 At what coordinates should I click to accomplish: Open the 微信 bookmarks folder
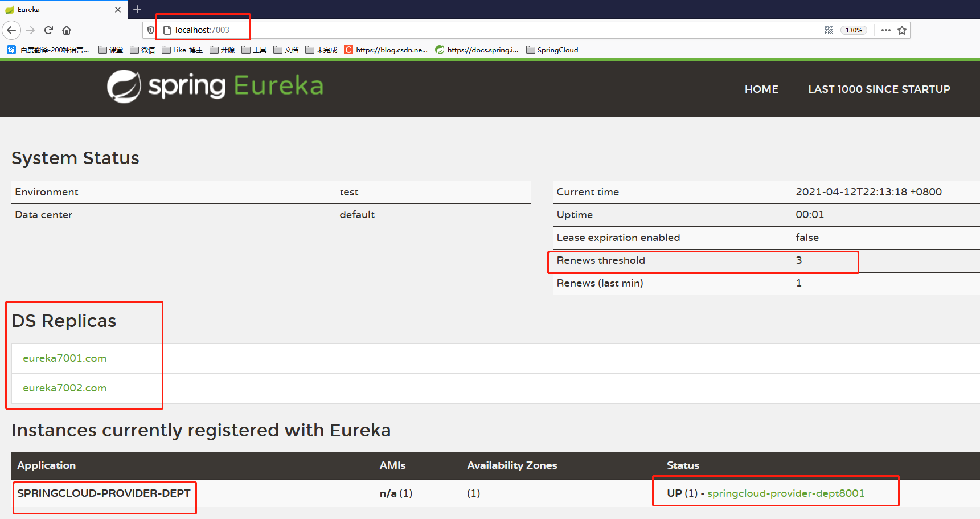tap(142, 50)
